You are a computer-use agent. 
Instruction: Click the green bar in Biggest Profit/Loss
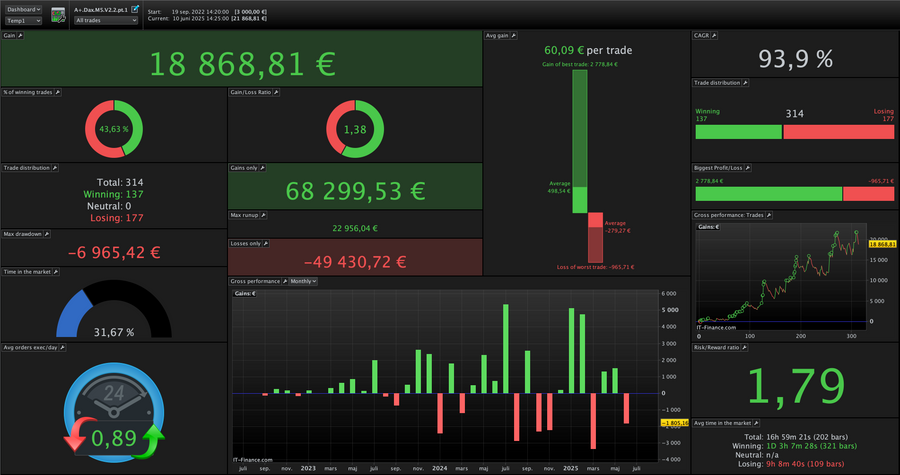pos(769,194)
